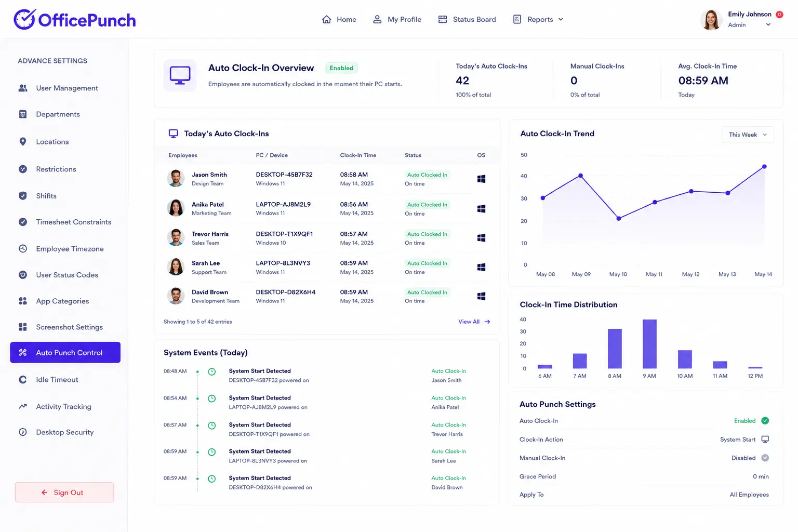Open the This Week trend dropdown
Viewport: 798px width, 532px height.
click(x=748, y=135)
